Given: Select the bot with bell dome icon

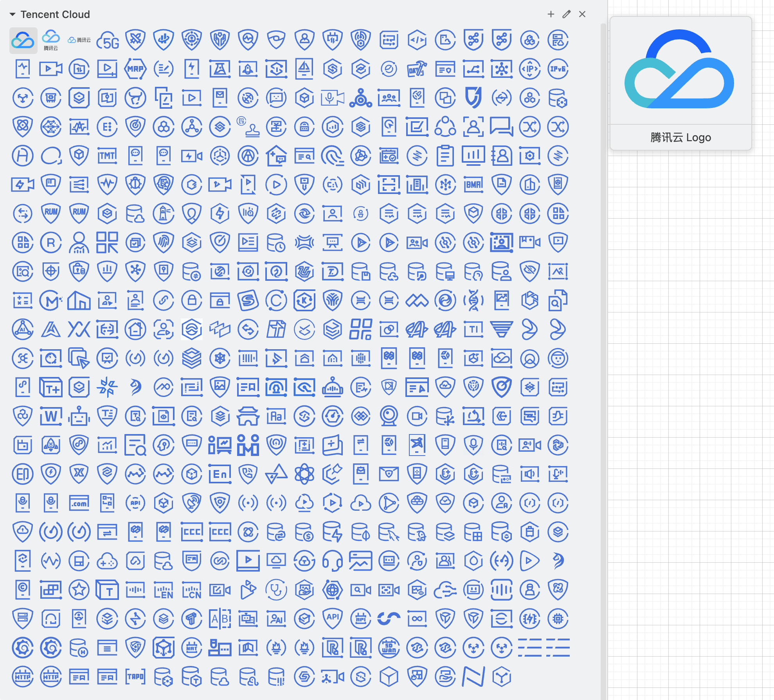Looking at the screenshot, I should [x=333, y=387].
